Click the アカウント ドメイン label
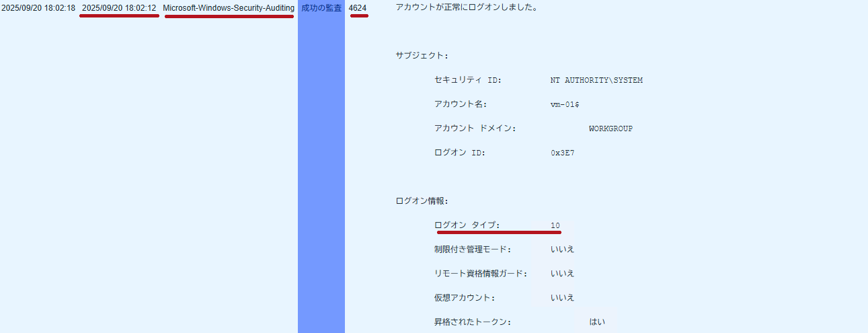Image resolution: width=868 pixels, height=333 pixels. [x=475, y=128]
